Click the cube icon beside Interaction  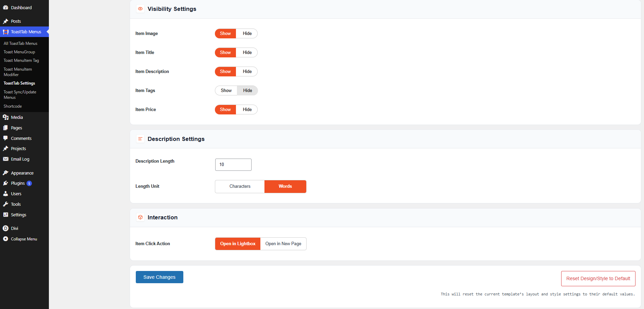(x=140, y=217)
